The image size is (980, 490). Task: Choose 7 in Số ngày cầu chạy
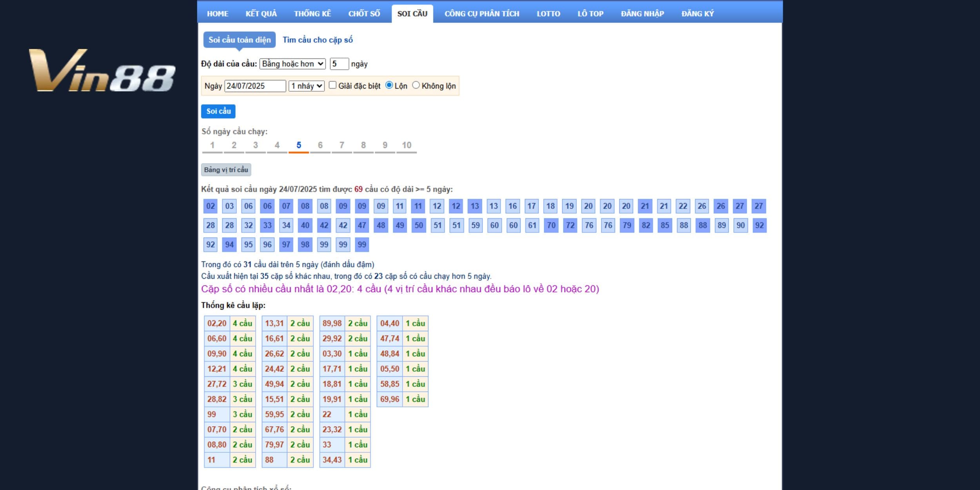point(342,145)
